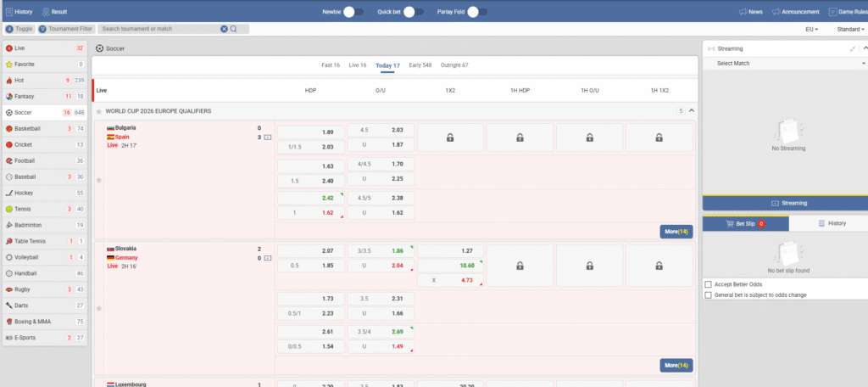The width and height of the screenshot is (868, 387).
Task: Enable the Newbie toggle
Action: (353, 12)
